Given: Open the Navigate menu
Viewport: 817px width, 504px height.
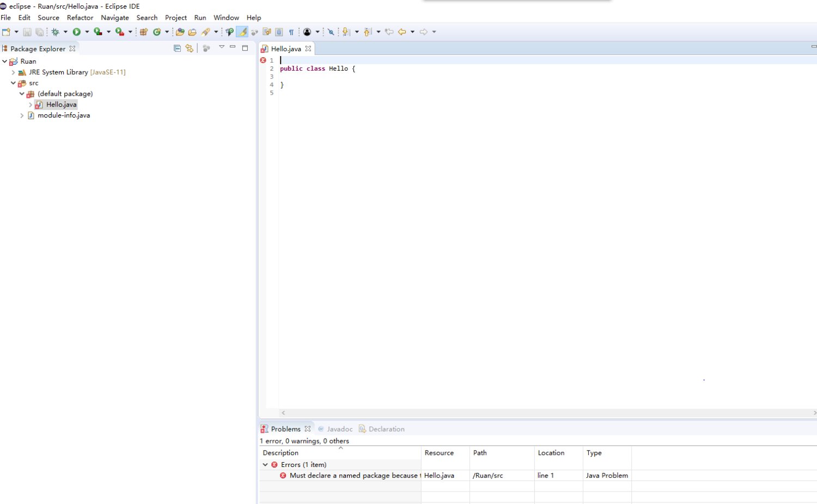Looking at the screenshot, I should (115, 17).
